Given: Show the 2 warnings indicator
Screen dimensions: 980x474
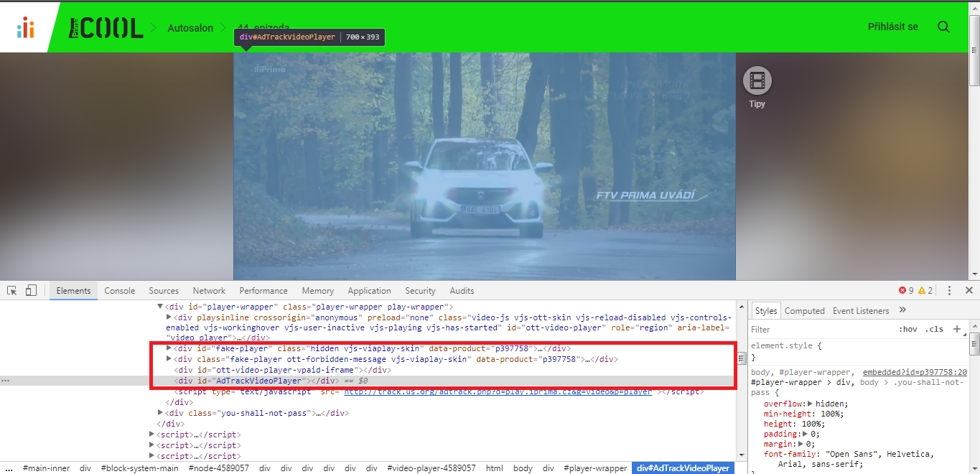Looking at the screenshot, I should point(925,290).
